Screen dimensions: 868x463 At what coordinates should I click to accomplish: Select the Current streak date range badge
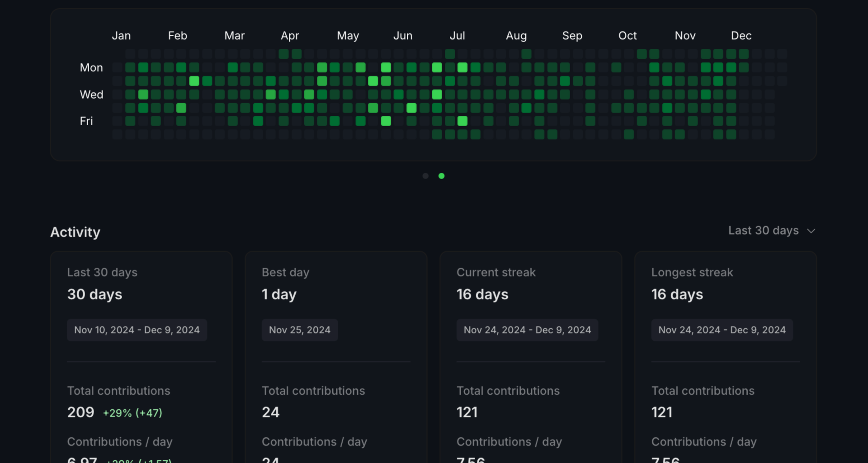(527, 330)
